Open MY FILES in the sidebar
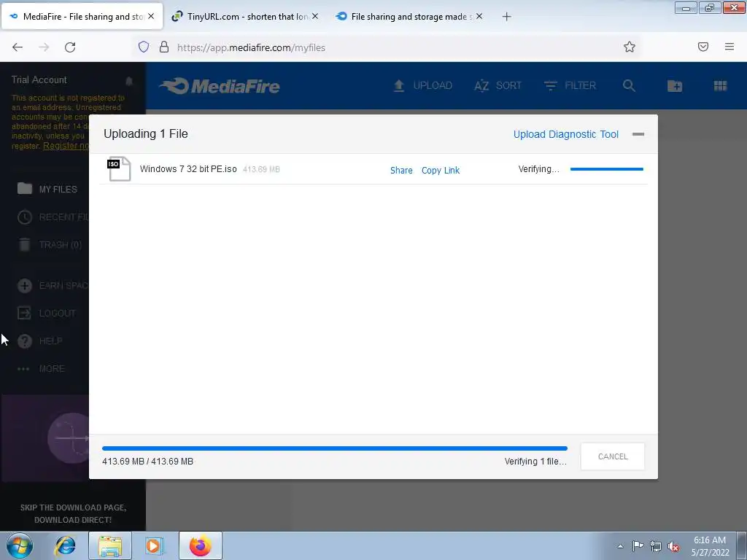The width and height of the screenshot is (747, 560). click(x=47, y=189)
